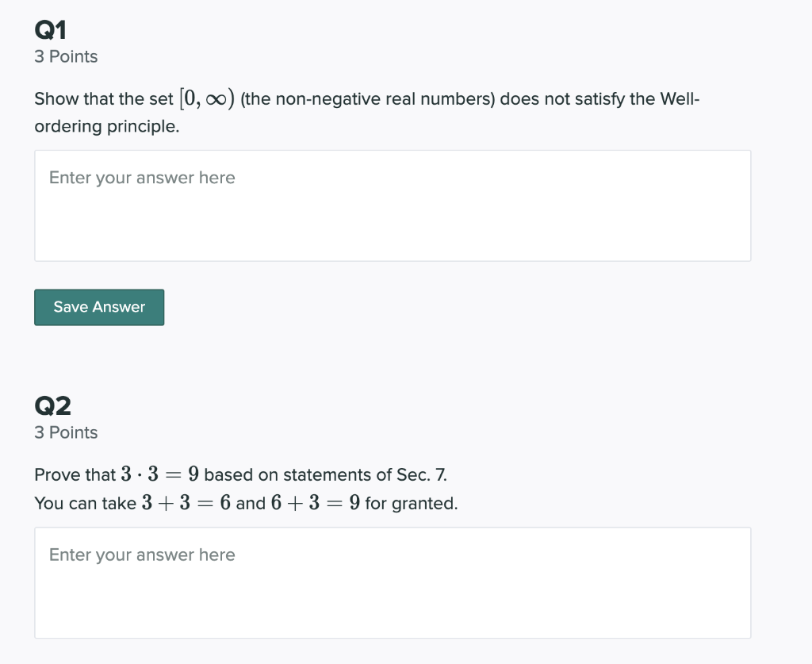Click the Q2 heading
This screenshot has width=812, height=664.
pyautogui.click(x=52, y=405)
